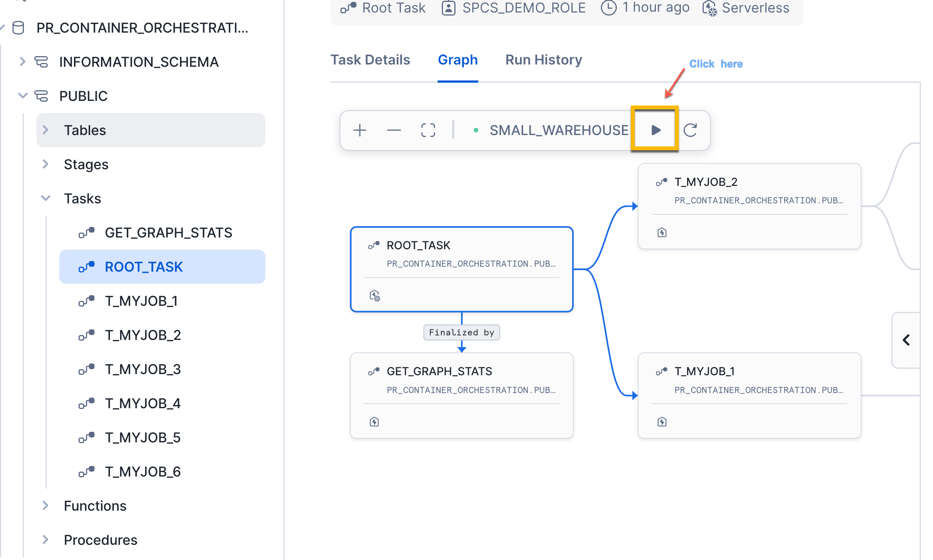Switch to the Task Details tab
Screen dimensions: 933x560
[370, 60]
